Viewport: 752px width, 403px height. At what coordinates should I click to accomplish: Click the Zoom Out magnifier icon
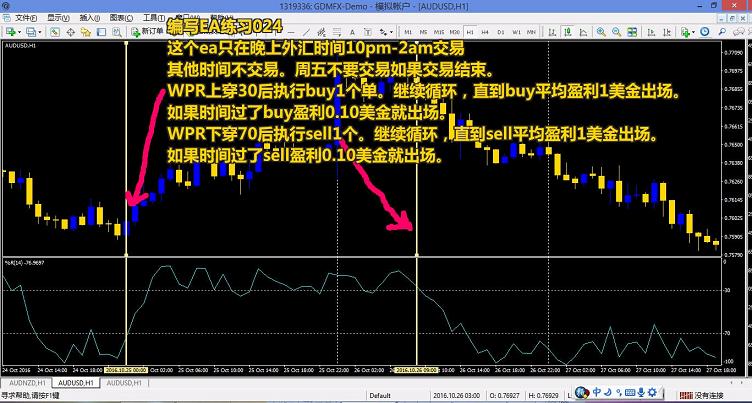click(x=616, y=32)
